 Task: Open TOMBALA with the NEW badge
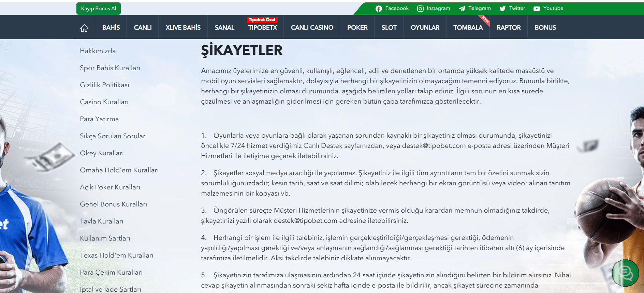coord(468,28)
